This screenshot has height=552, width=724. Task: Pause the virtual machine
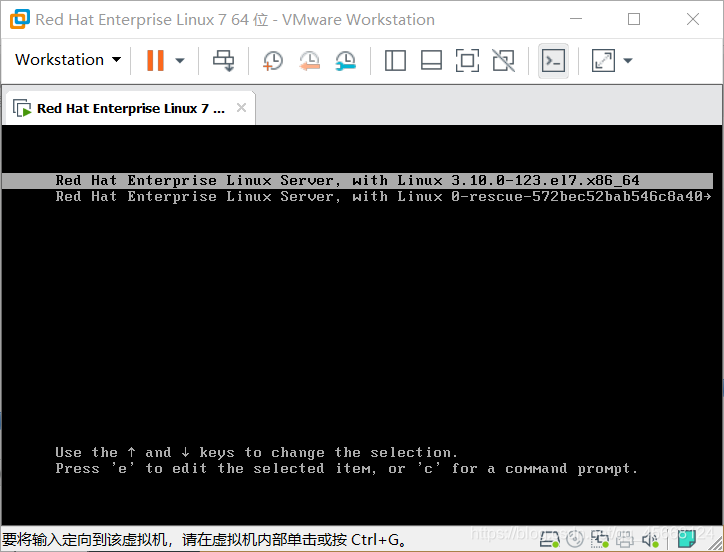[155, 60]
